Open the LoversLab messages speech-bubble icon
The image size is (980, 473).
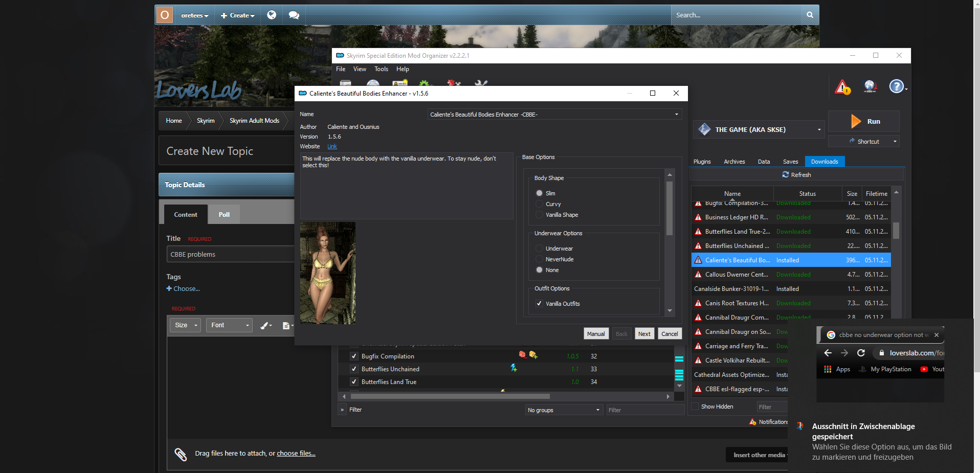point(294,15)
